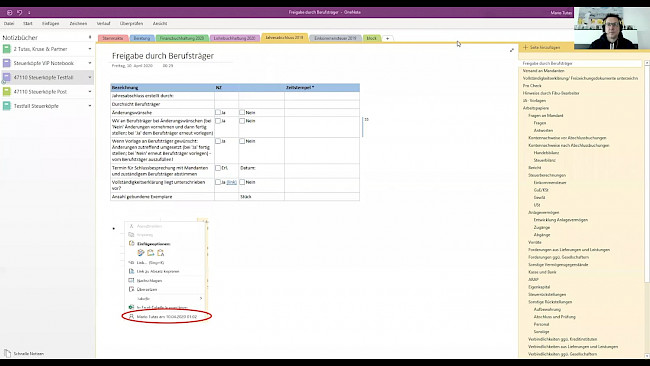Check Ja in WV an Berufsträger row
Screen dimensions: 650x366
(x=218, y=121)
